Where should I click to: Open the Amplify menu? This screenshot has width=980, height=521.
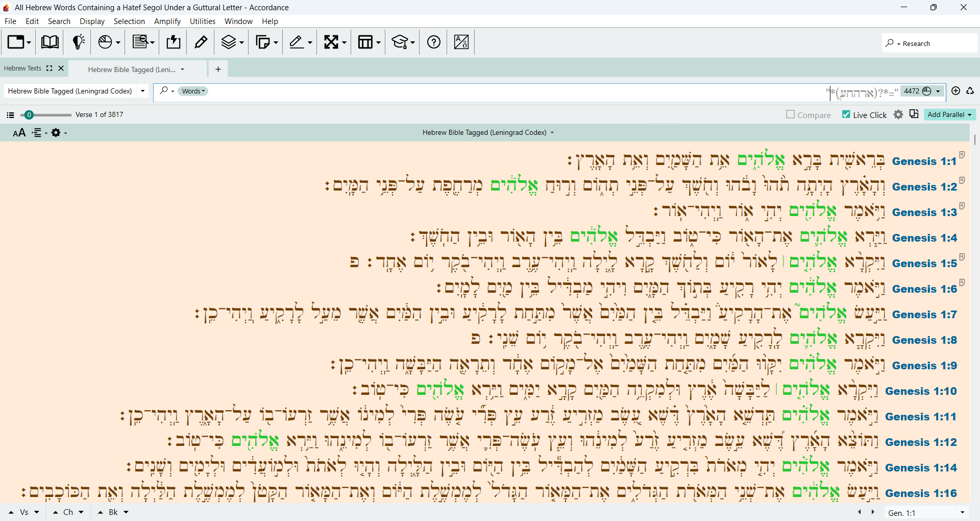coord(167,21)
